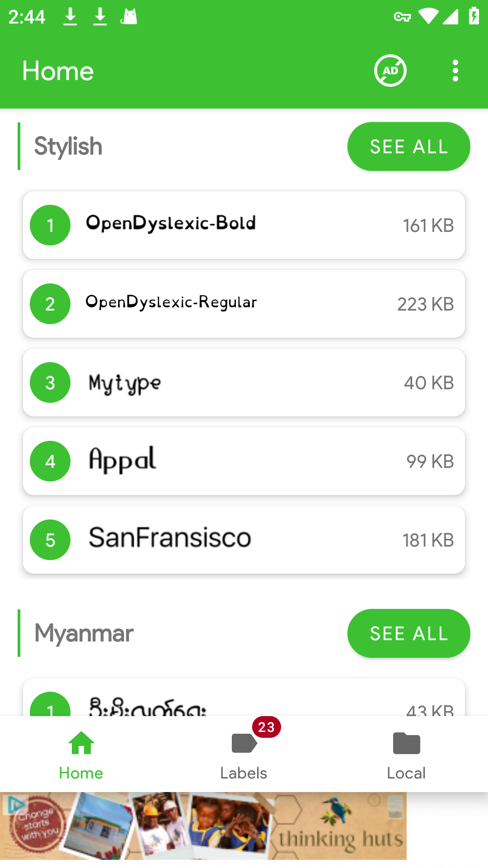Image resolution: width=488 pixels, height=868 pixels.
Task: Tap the red 23 badge on Labels
Action: point(267,727)
